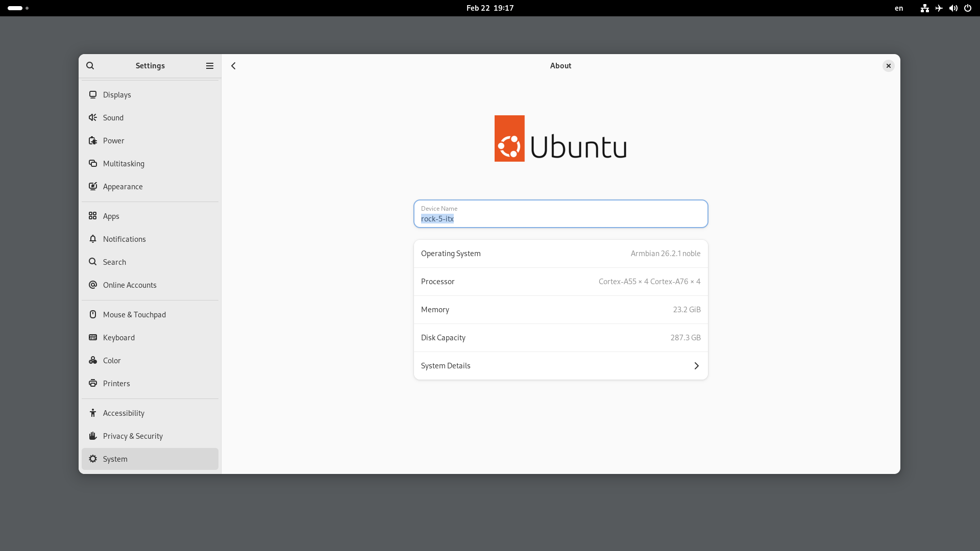The height and width of the screenshot is (551, 980).
Task: Open the Multitasking settings panel
Action: (124, 164)
